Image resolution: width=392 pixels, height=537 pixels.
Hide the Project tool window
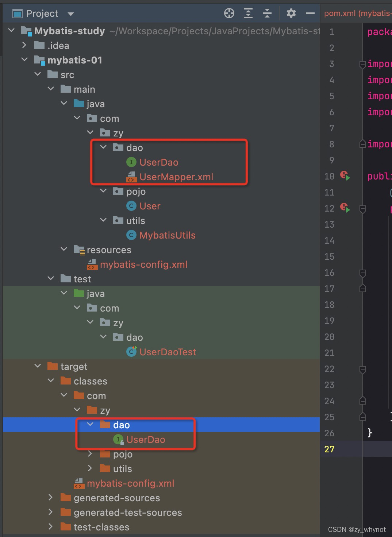(310, 13)
